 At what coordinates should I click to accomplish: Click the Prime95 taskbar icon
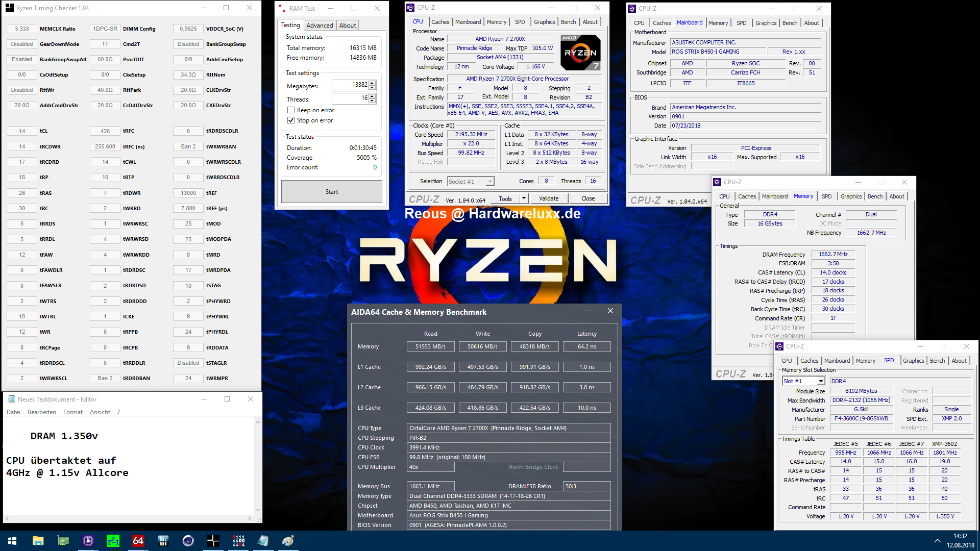(x=113, y=541)
